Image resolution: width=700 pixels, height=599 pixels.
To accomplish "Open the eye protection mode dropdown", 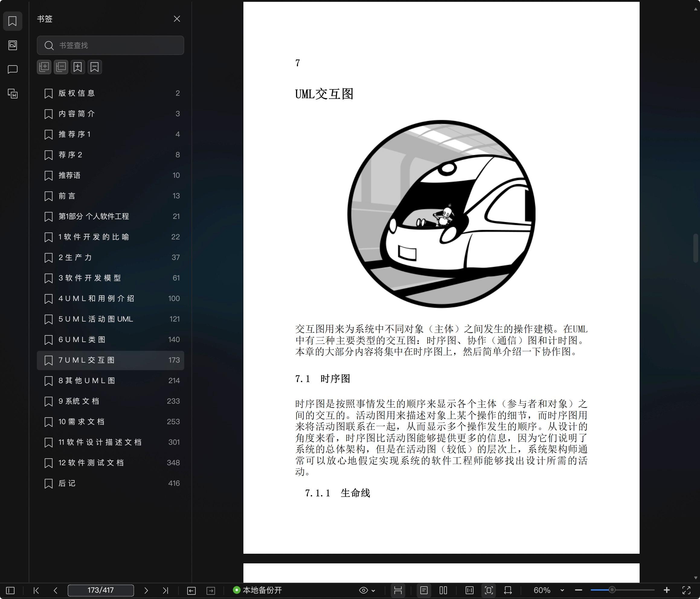I will pyautogui.click(x=367, y=590).
